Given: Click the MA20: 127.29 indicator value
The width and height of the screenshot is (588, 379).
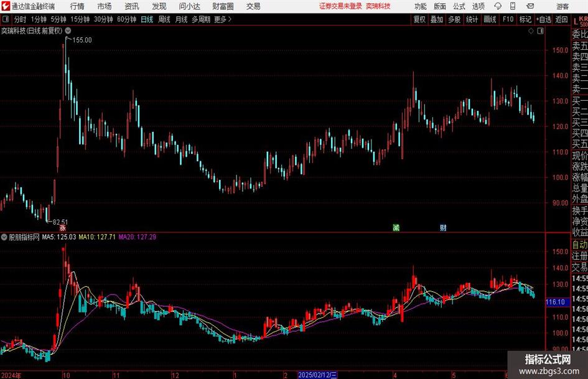Looking at the screenshot, I should coord(138,237).
